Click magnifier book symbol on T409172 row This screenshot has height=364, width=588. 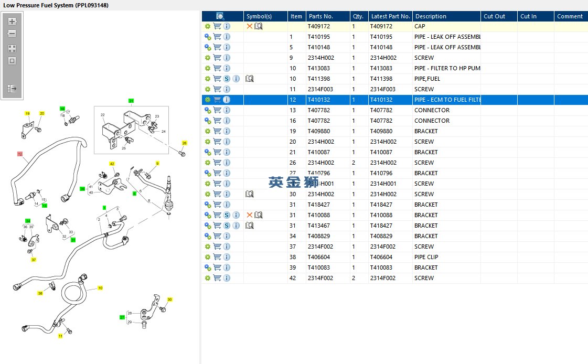pyautogui.click(x=259, y=26)
